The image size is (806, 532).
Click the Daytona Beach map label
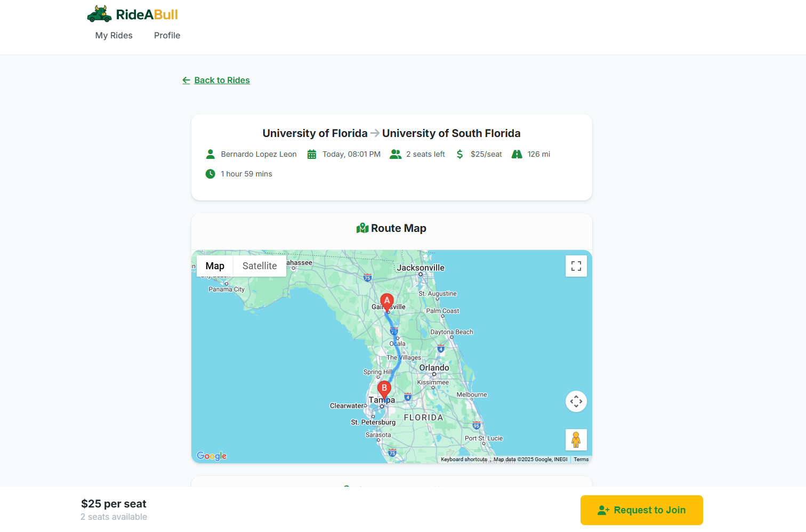point(452,332)
